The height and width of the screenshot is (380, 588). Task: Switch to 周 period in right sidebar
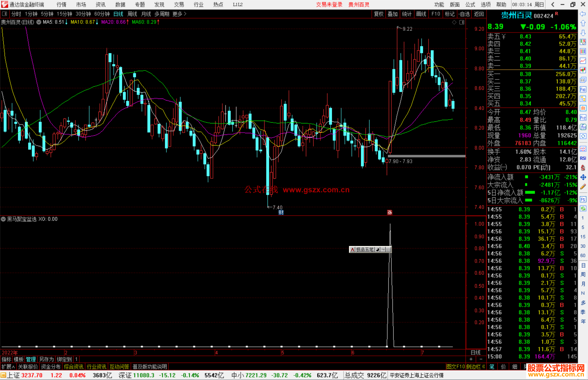(583, 275)
